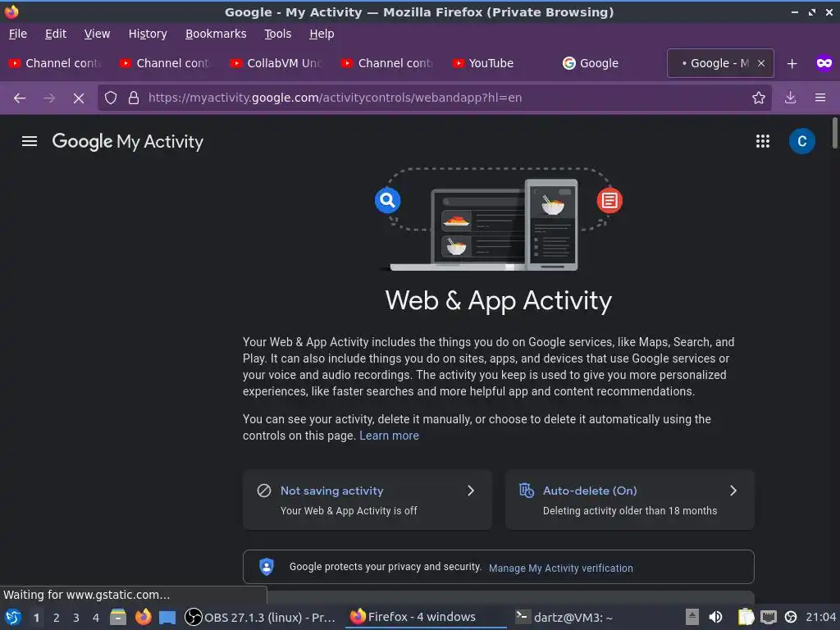The height and width of the screenshot is (630, 840).
Task: Open the account avatar labeled C
Action: click(x=802, y=141)
